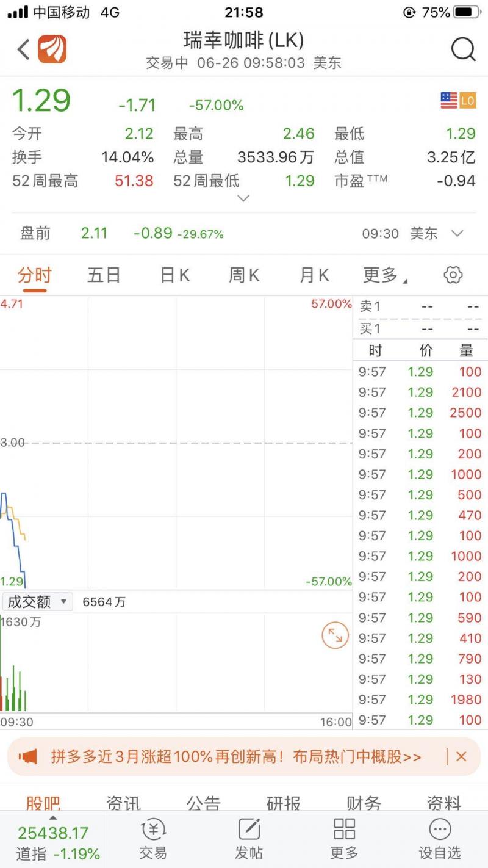
Task: Open chart settings gear icon
Action: tap(453, 275)
